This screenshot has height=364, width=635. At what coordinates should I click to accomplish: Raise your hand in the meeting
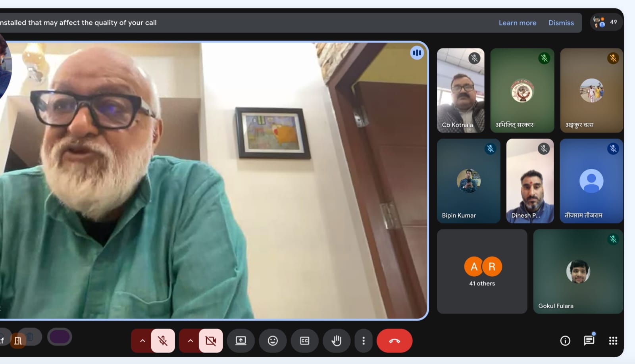coord(337,341)
